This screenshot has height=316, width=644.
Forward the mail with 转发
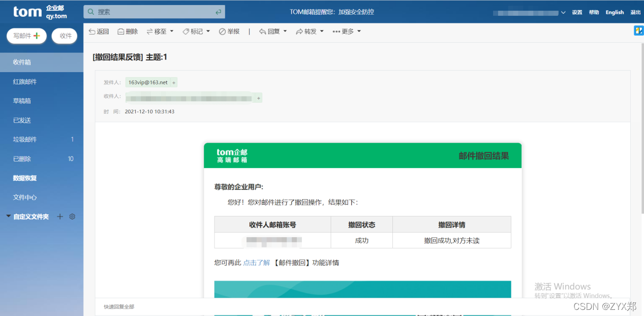pyautogui.click(x=306, y=31)
